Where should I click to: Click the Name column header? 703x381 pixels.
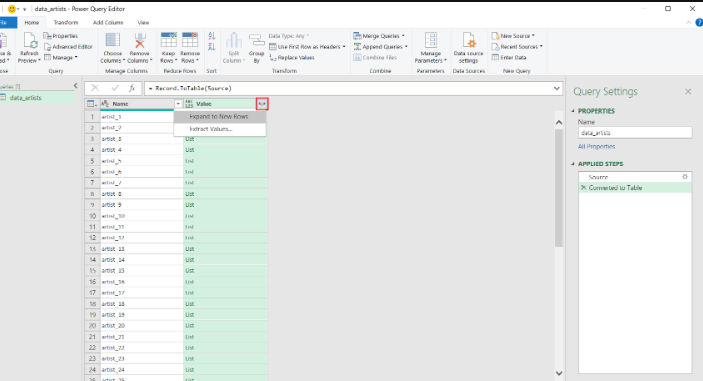(x=137, y=104)
